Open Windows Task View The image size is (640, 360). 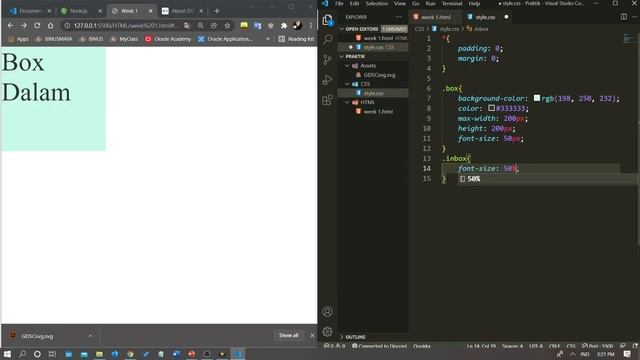click(52, 354)
